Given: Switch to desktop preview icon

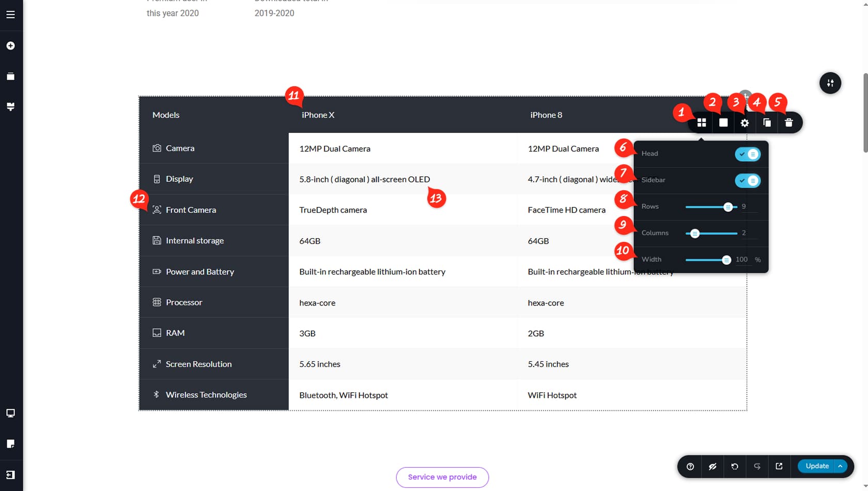Looking at the screenshot, I should [10, 413].
